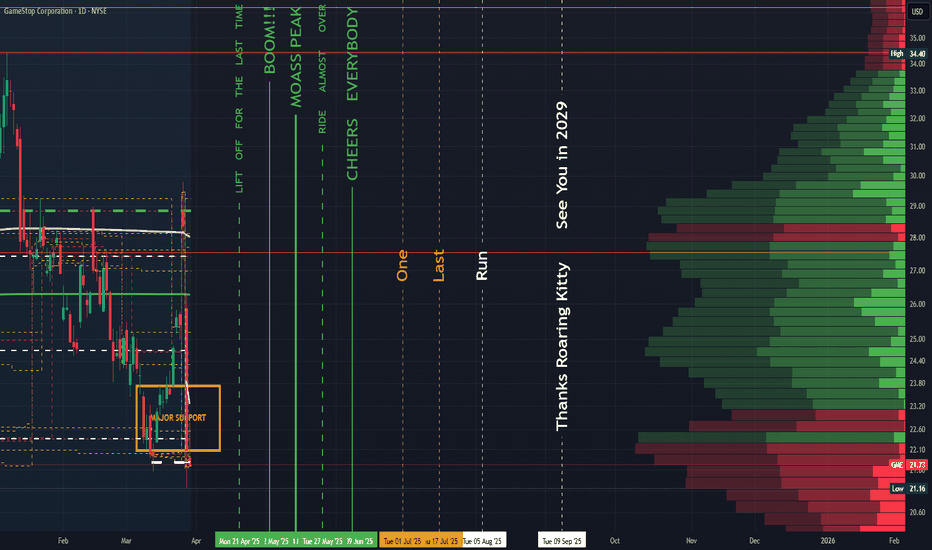Select the 'LIFT OFF FOR THE LAST TIME' text
The width and height of the screenshot is (932, 550).
239,98
